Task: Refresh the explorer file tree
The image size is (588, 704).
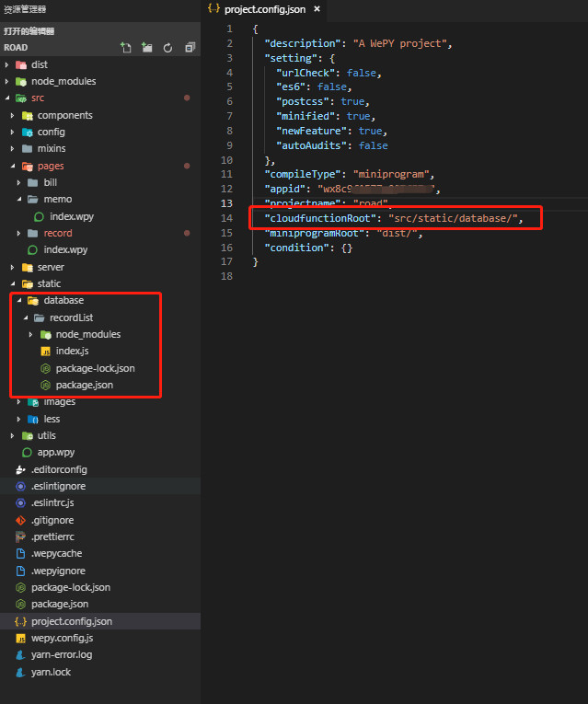Action: 167,47
